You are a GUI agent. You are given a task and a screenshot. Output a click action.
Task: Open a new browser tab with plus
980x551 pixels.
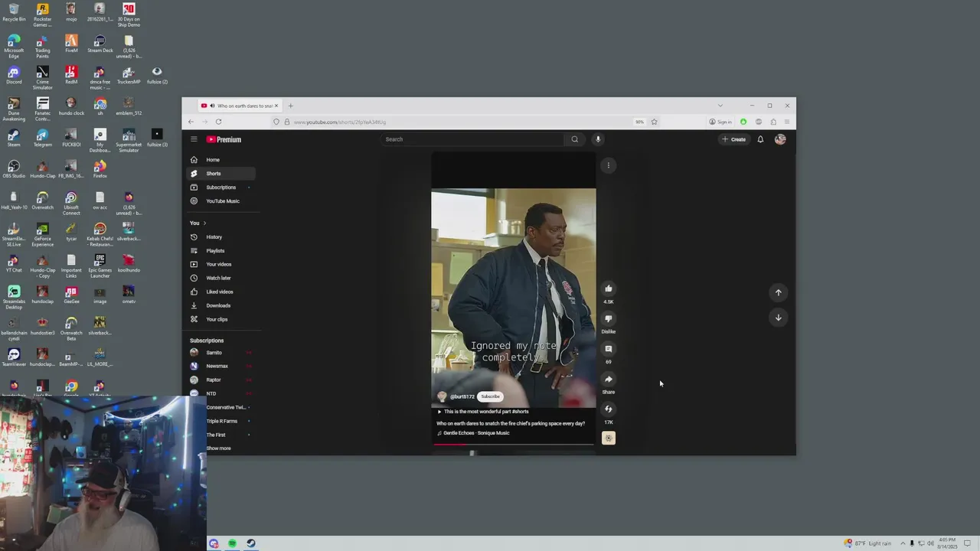[290, 106]
